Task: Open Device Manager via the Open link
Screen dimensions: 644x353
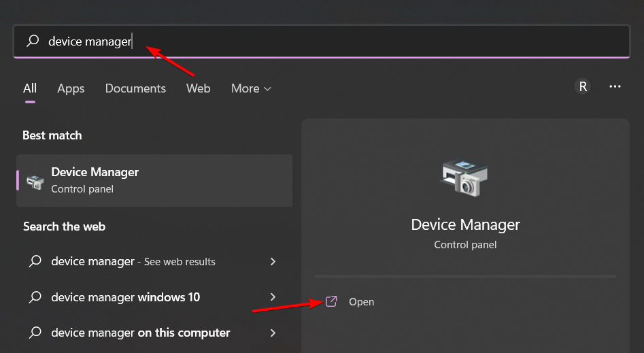Action: click(x=361, y=301)
